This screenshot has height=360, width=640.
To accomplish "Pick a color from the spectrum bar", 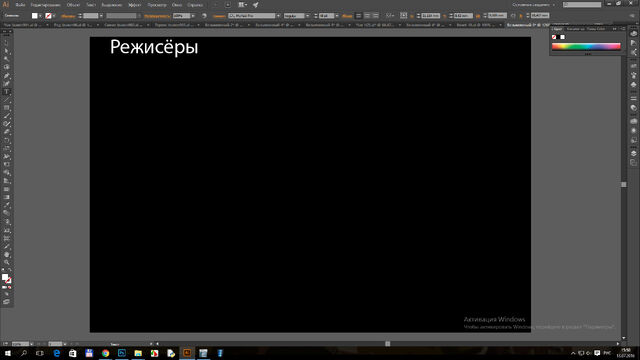I will 586,47.
